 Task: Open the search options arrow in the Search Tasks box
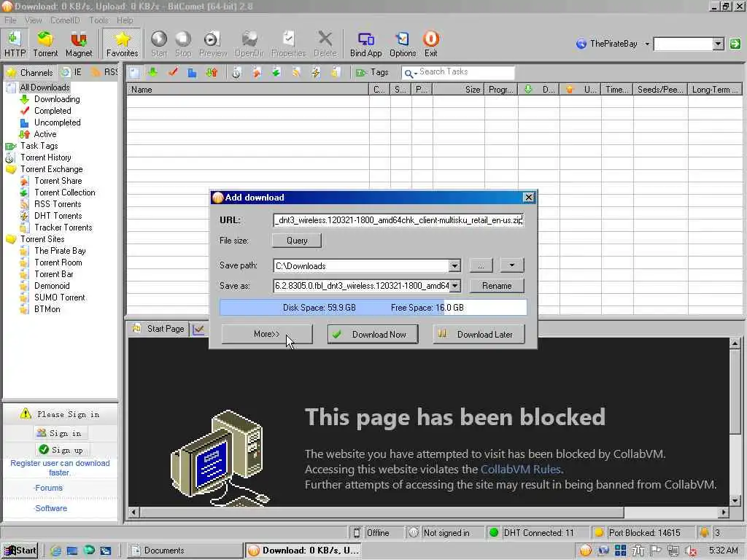tap(416, 74)
